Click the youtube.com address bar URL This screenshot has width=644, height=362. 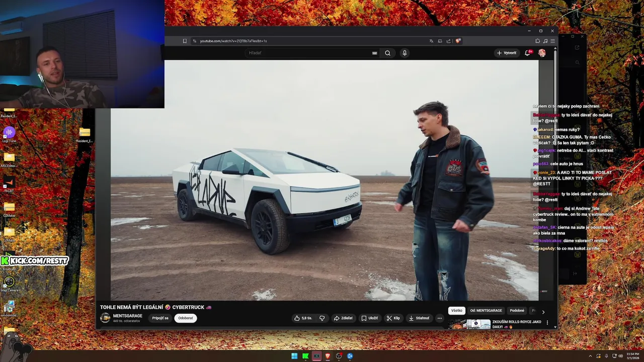[233, 41]
